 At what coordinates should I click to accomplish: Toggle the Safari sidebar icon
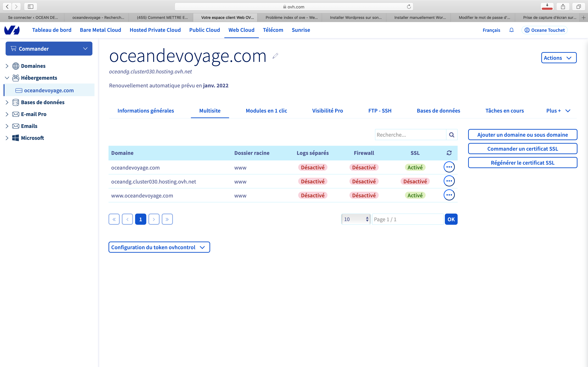tap(31, 7)
